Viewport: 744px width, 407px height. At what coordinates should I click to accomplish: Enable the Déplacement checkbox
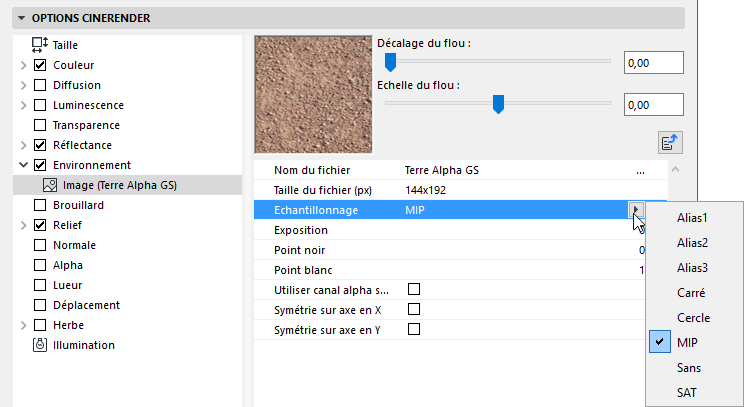point(40,305)
